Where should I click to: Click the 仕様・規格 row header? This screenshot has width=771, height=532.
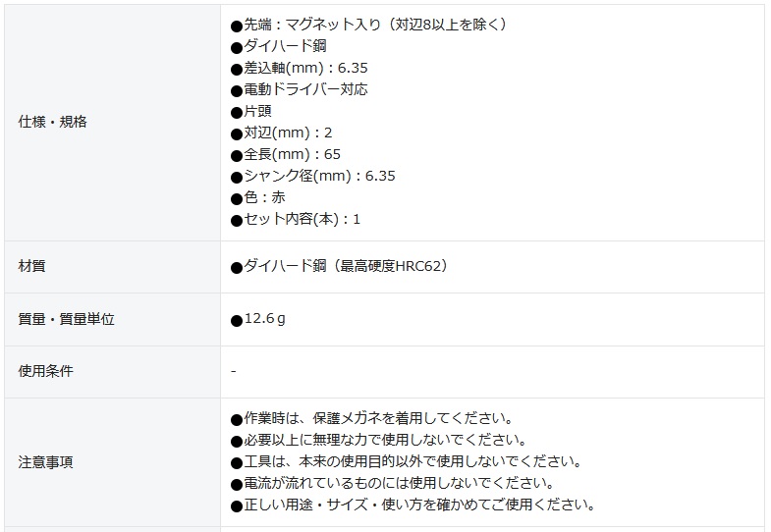[x=53, y=122]
